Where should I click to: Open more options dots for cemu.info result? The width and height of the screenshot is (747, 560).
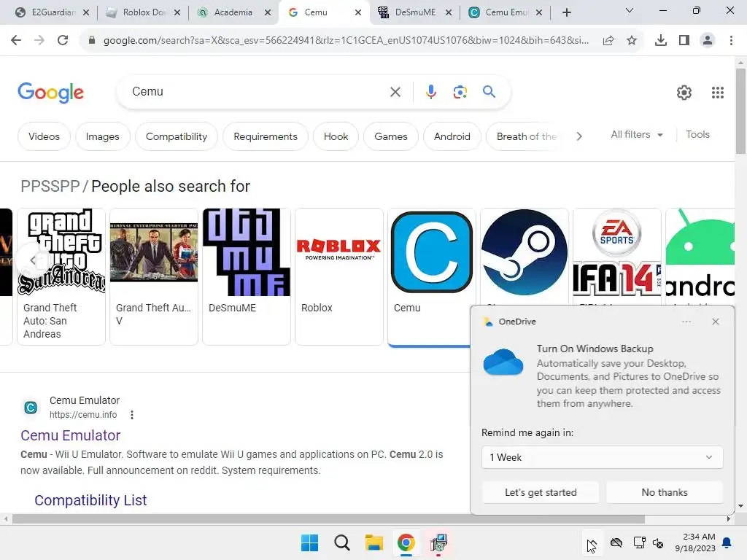pyautogui.click(x=132, y=415)
